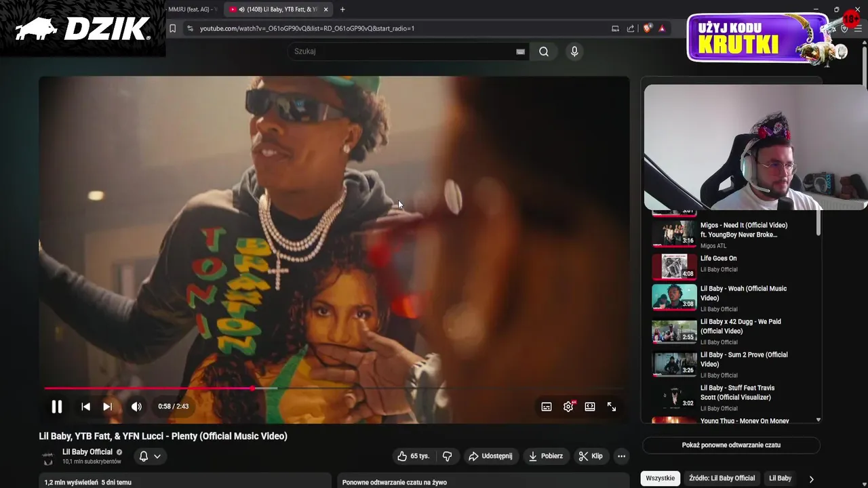Click Lil Baby Official channel avatar
This screenshot has height=488, width=868.
pyautogui.click(x=47, y=457)
